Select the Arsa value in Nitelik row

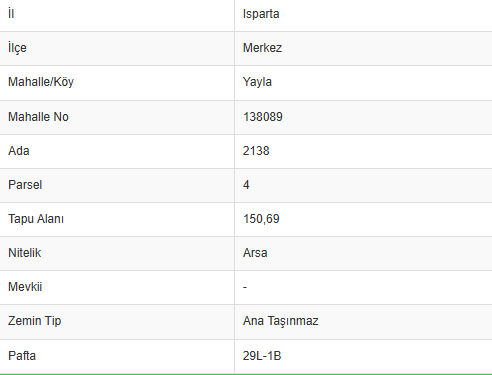click(255, 253)
